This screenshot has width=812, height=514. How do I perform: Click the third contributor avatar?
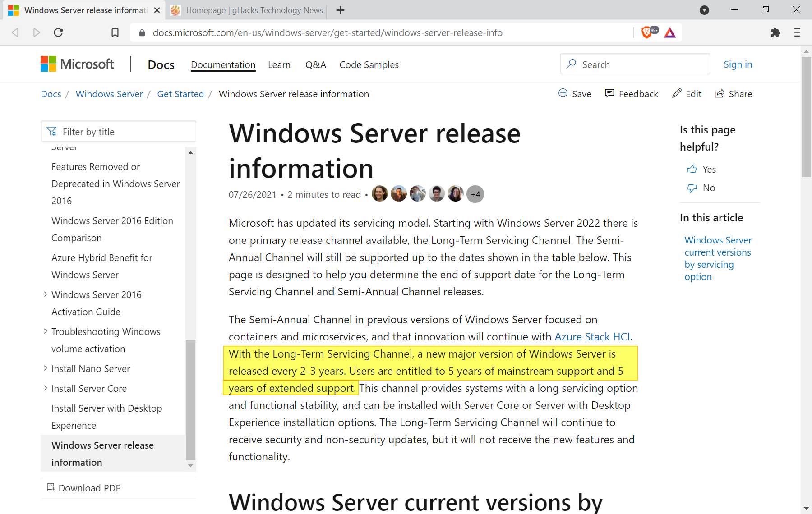[x=418, y=194]
